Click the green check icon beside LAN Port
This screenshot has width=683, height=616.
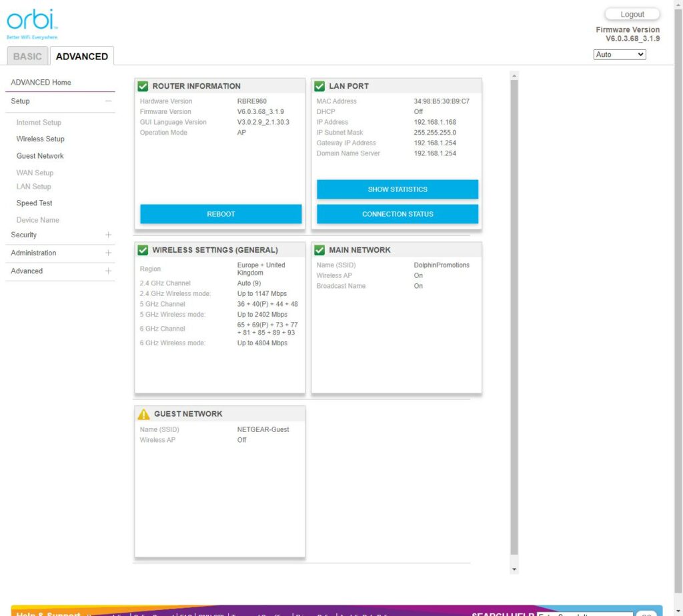click(x=319, y=86)
